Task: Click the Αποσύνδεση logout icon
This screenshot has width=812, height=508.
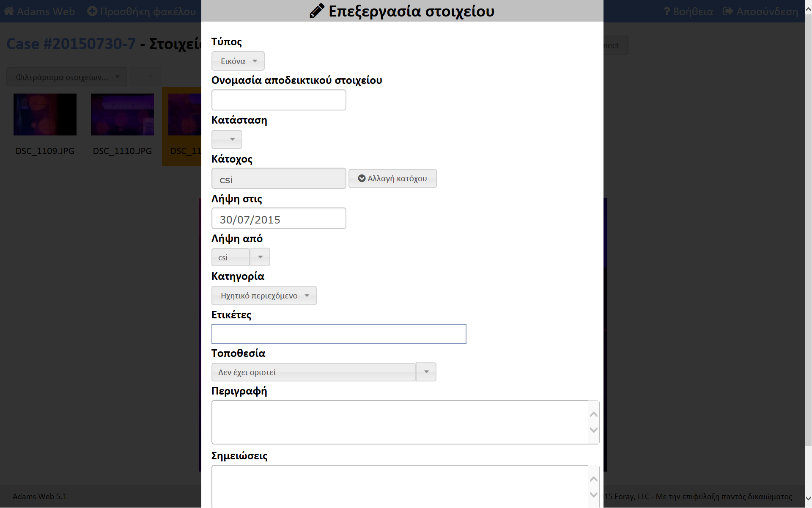Action: pos(728,11)
